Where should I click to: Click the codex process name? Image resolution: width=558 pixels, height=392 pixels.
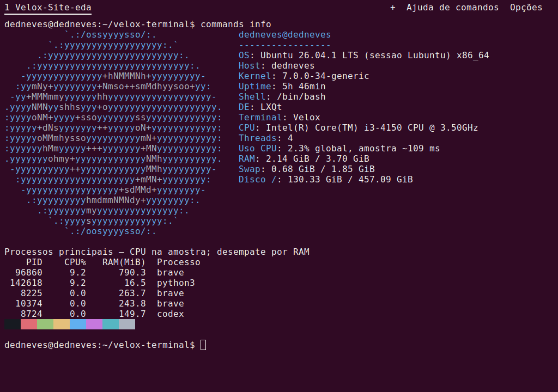click(x=171, y=314)
